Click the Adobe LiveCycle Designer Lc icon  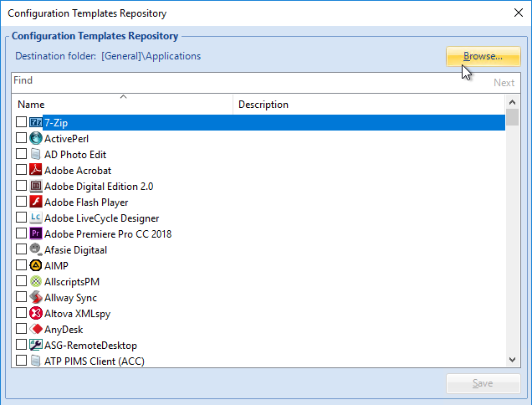click(36, 218)
